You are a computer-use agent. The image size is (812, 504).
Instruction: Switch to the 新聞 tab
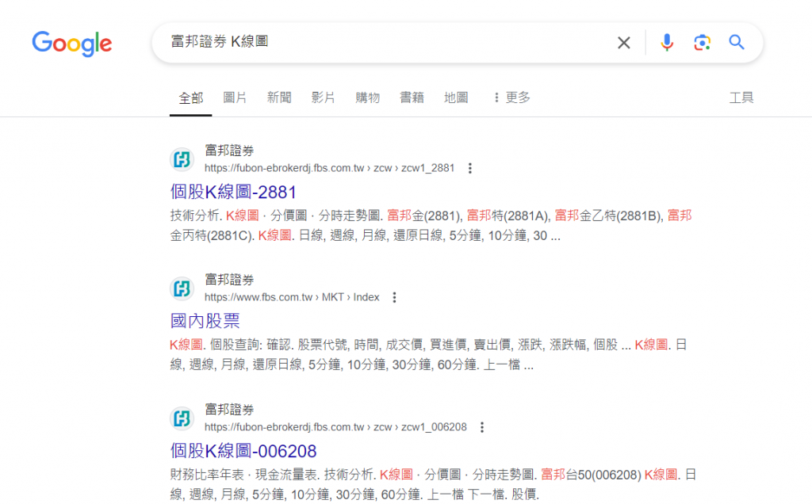279,97
